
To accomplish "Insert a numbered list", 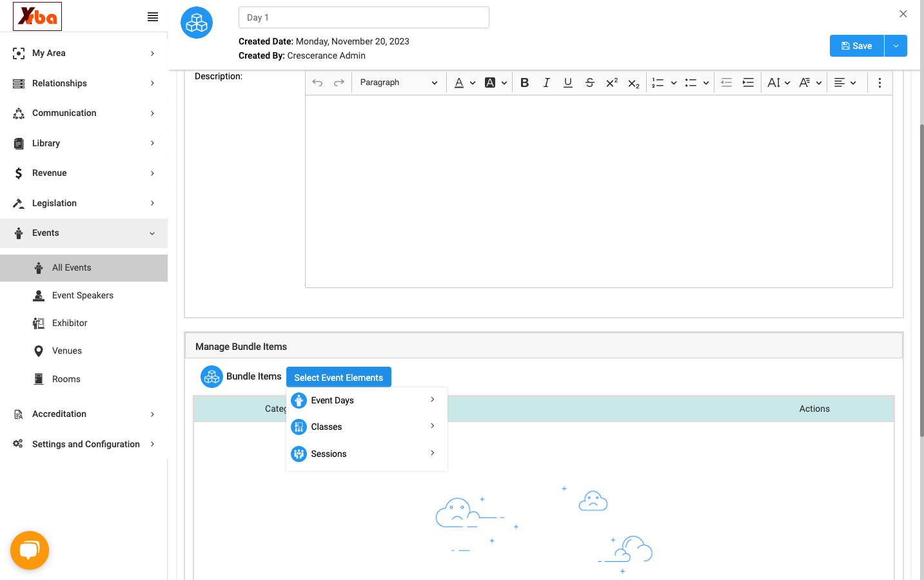I will (x=658, y=82).
